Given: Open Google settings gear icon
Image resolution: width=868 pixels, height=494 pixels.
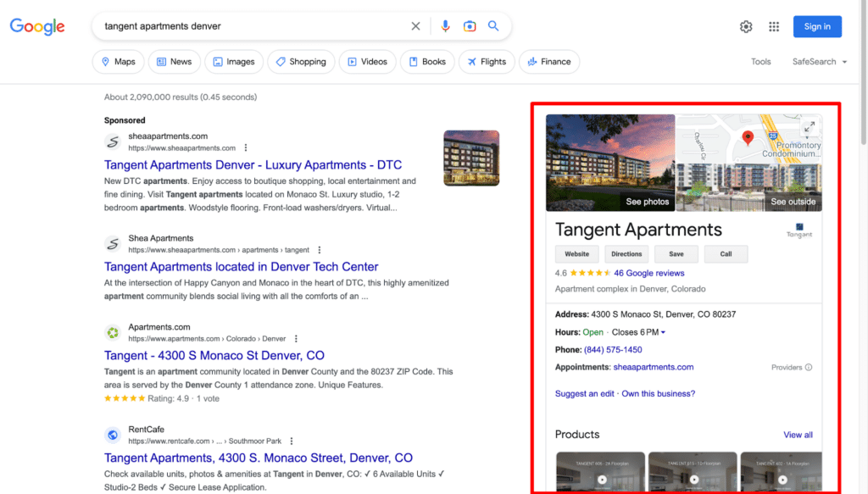Looking at the screenshot, I should [746, 26].
